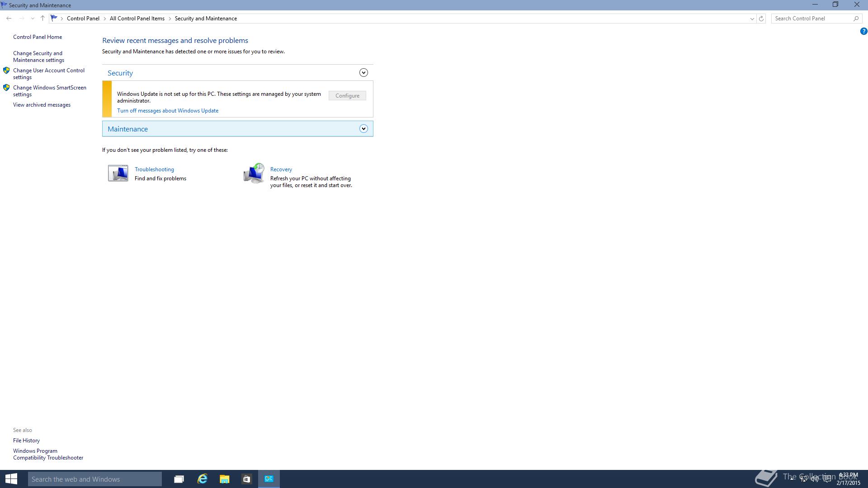Click the taskbar clock and date
868x488 pixels.
pyautogui.click(x=849, y=479)
